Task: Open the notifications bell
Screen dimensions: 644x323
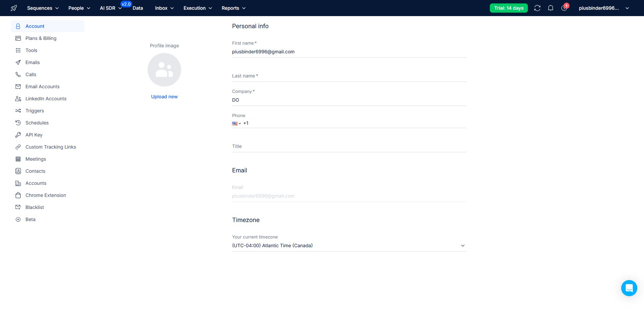Action: coord(550,8)
